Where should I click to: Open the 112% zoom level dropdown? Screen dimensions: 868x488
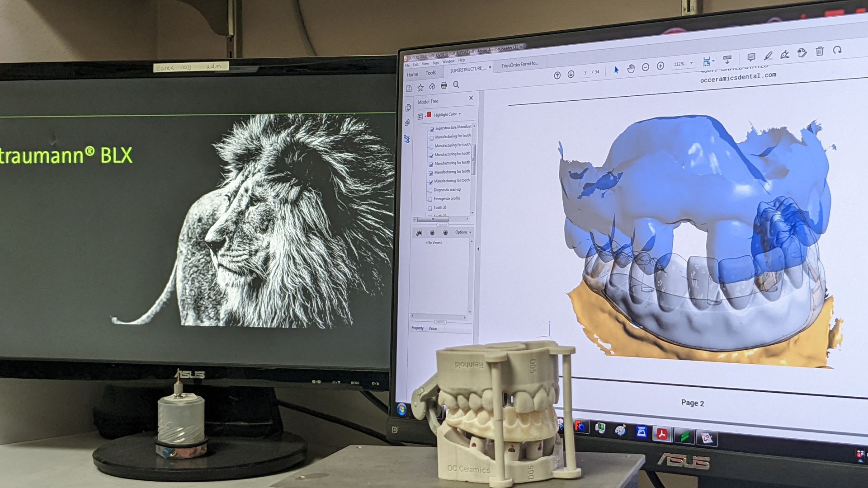691,63
